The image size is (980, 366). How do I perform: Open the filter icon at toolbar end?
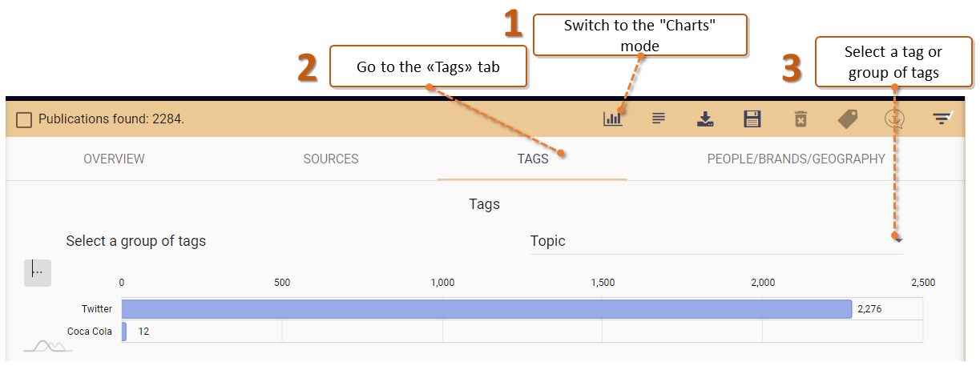click(942, 119)
